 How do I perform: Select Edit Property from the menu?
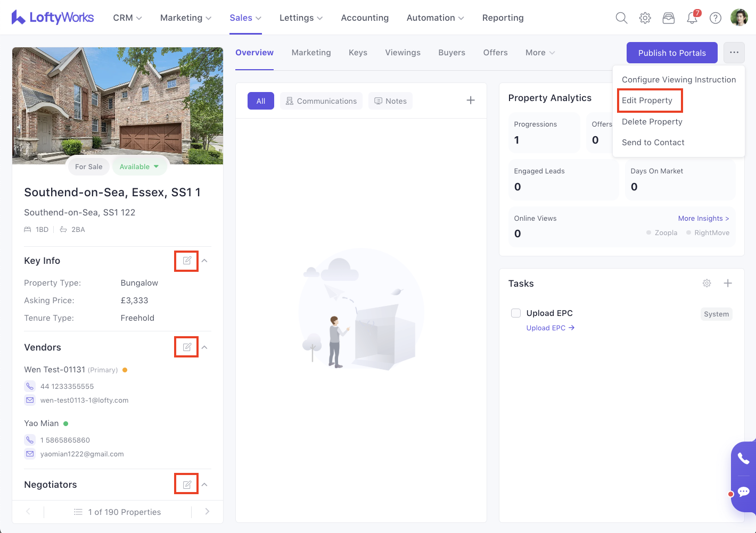647,101
